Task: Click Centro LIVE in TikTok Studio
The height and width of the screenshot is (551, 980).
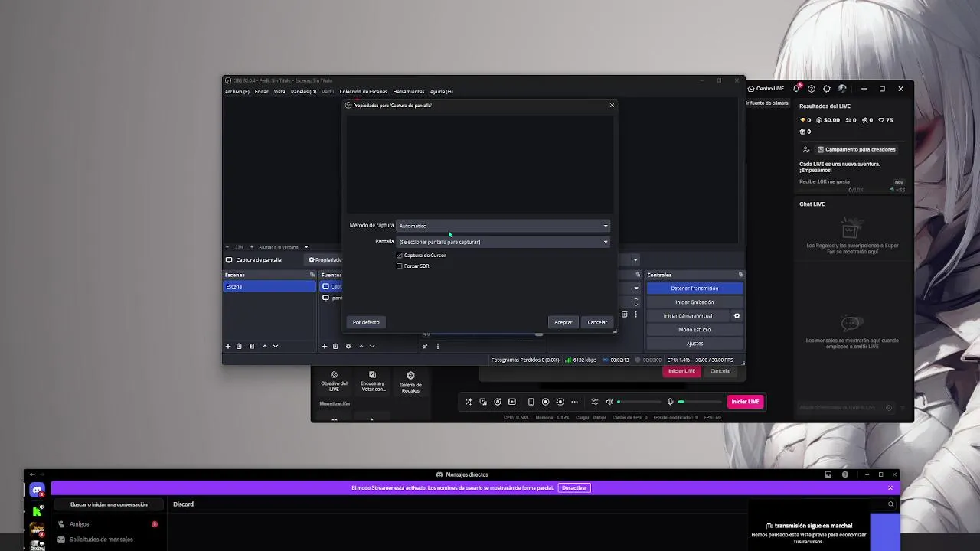Action: [766, 89]
